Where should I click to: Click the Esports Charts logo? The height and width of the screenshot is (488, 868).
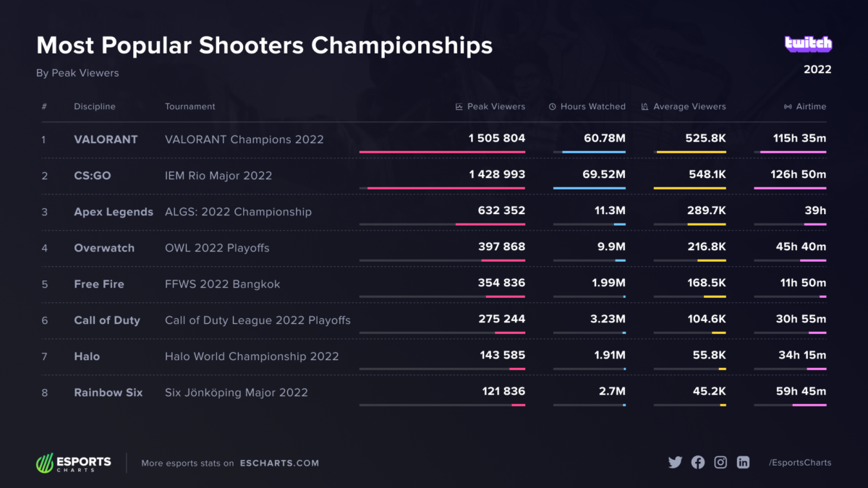tap(74, 463)
